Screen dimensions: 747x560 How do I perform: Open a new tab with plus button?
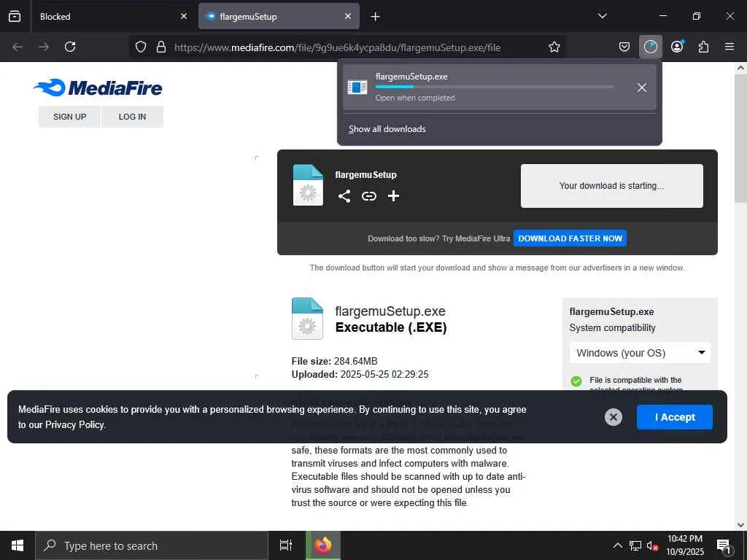(376, 17)
